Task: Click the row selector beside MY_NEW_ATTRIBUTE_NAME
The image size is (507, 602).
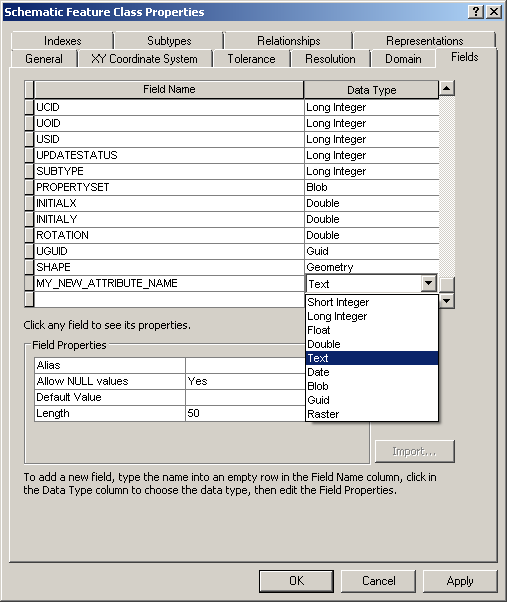Action: point(29,283)
